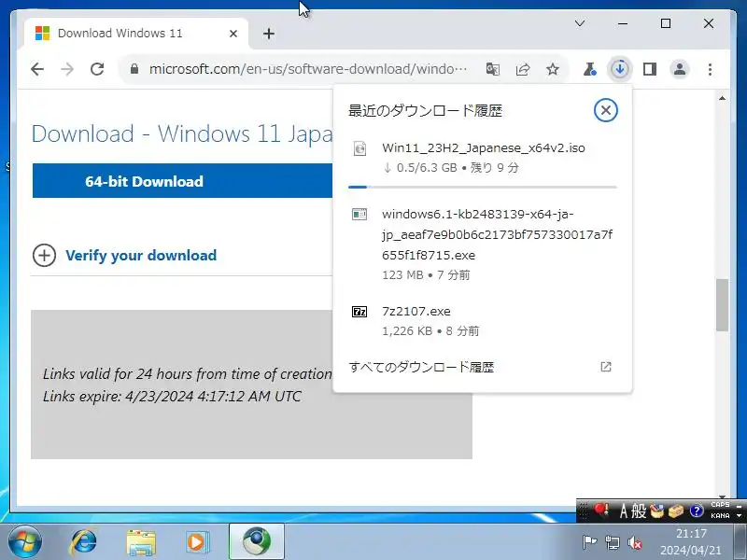Open 7z2107.exe from downloads

click(x=483, y=321)
